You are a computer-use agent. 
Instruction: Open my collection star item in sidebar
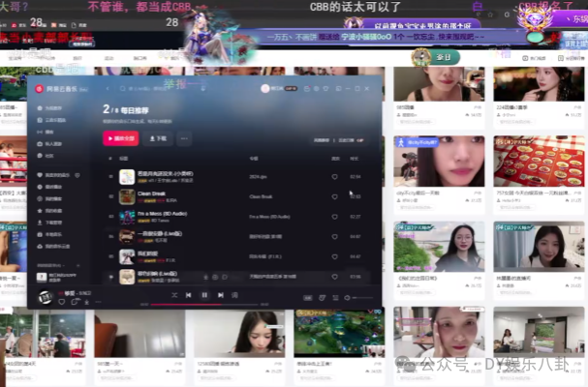point(49,211)
